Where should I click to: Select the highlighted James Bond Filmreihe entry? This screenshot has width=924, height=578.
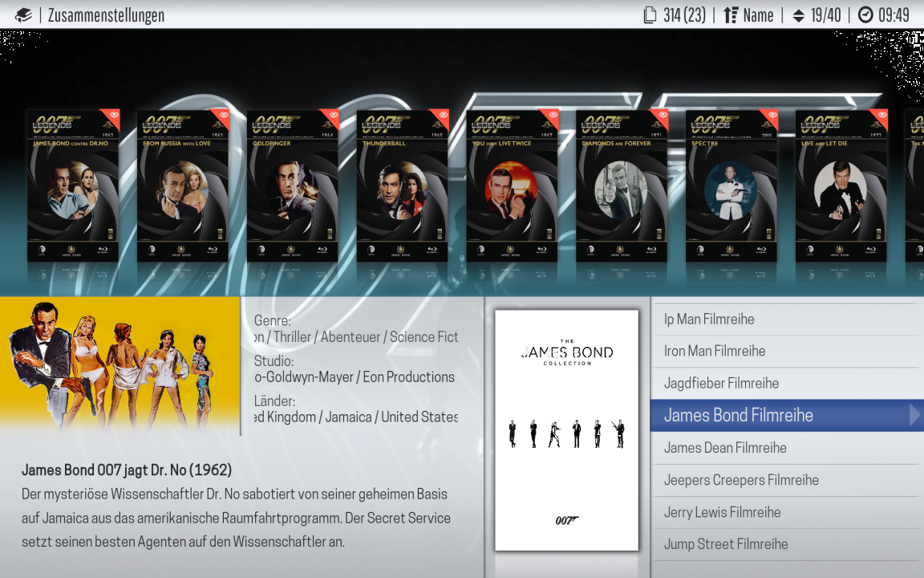click(x=787, y=415)
